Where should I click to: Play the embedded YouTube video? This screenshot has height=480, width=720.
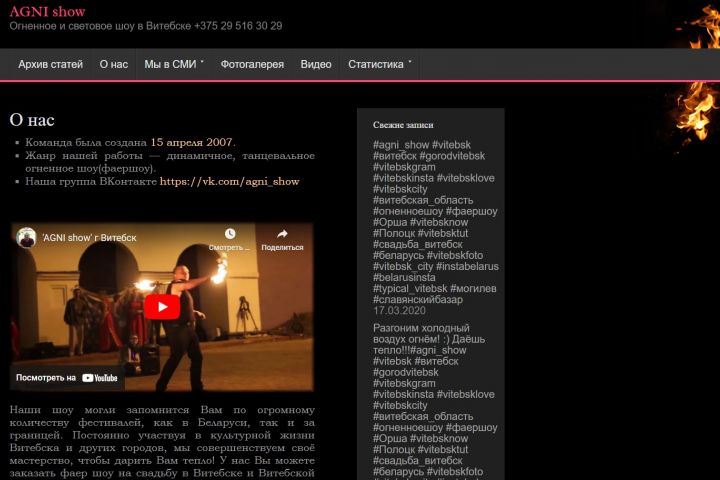click(162, 307)
